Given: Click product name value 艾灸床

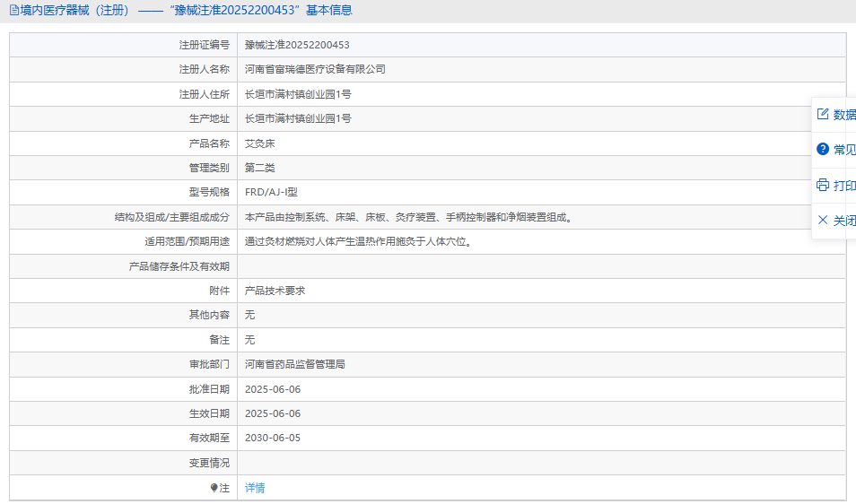Looking at the screenshot, I should coord(259,143).
